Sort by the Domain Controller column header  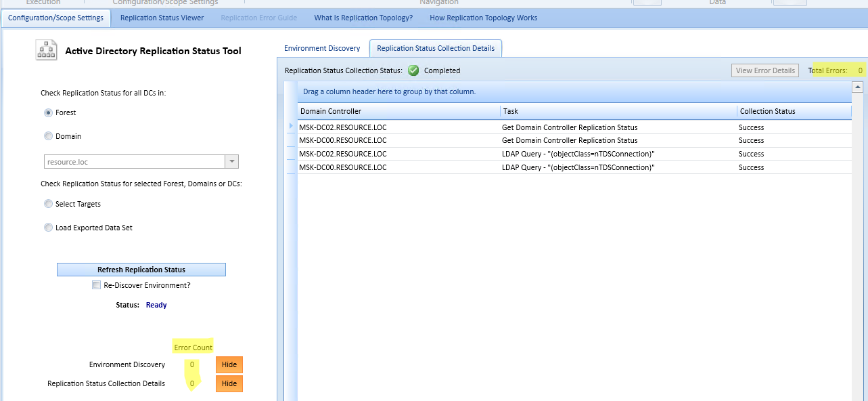tap(398, 111)
